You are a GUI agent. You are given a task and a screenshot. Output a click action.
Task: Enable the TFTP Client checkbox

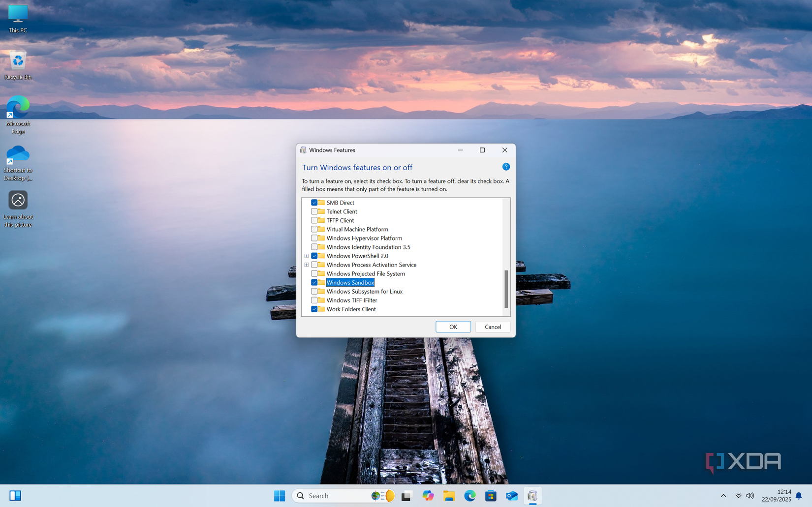pos(314,220)
